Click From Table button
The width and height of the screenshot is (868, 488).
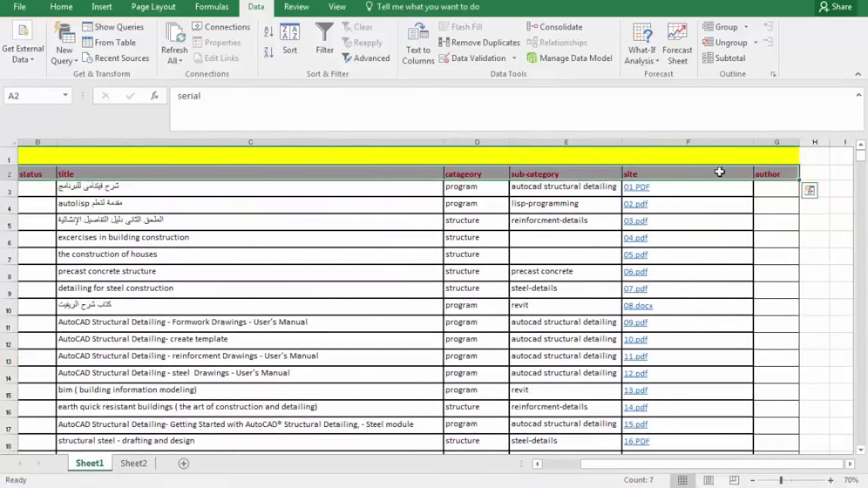[x=109, y=43]
